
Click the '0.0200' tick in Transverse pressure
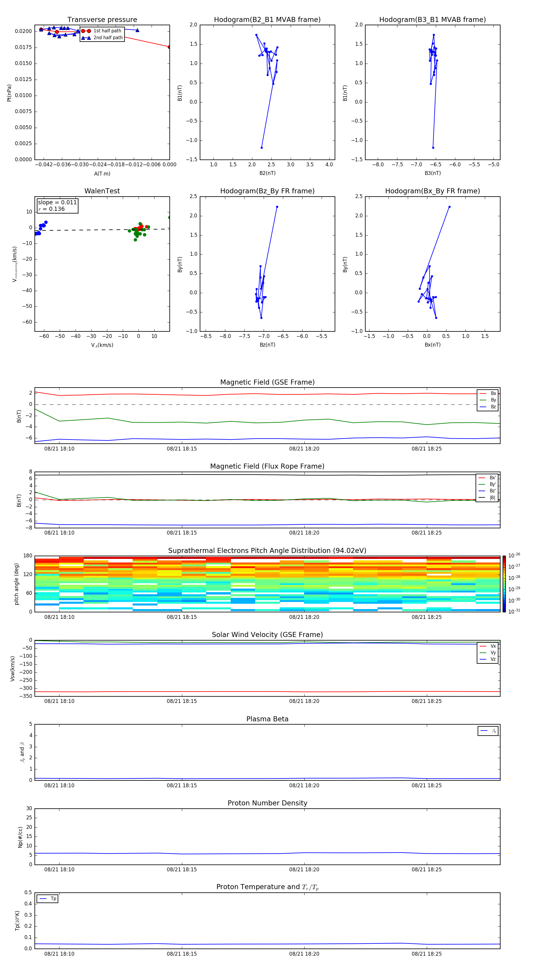23,31
